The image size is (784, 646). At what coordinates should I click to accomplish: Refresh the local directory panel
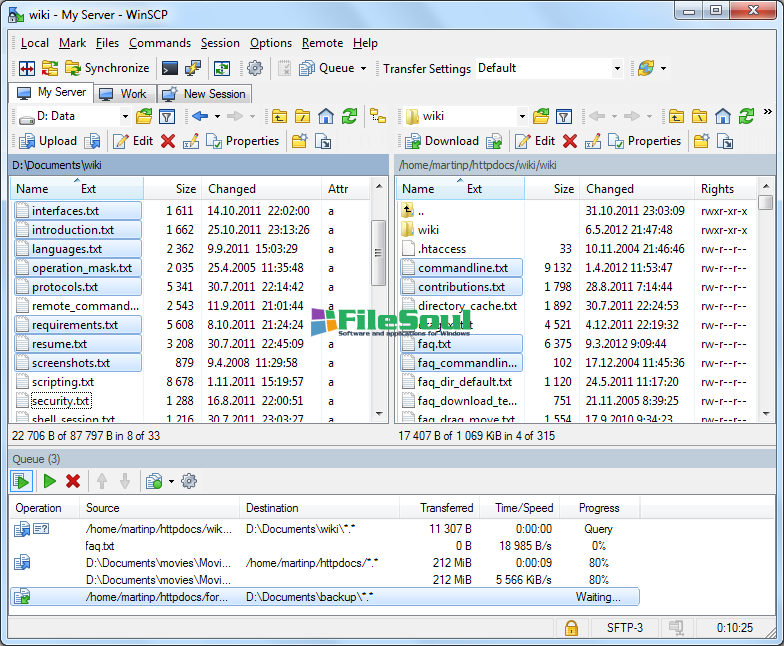tap(349, 116)
